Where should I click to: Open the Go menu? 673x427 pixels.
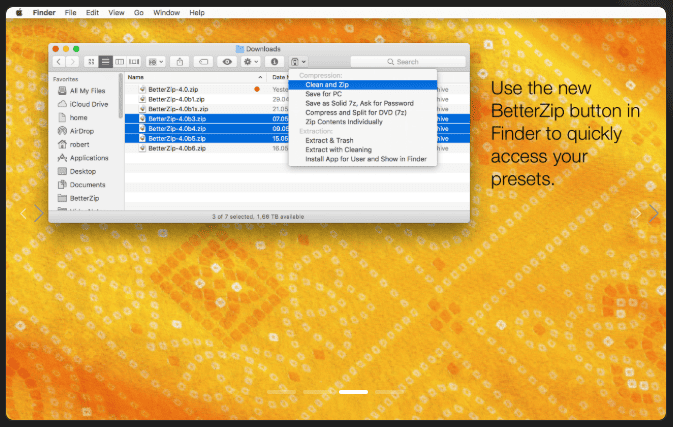139,12
